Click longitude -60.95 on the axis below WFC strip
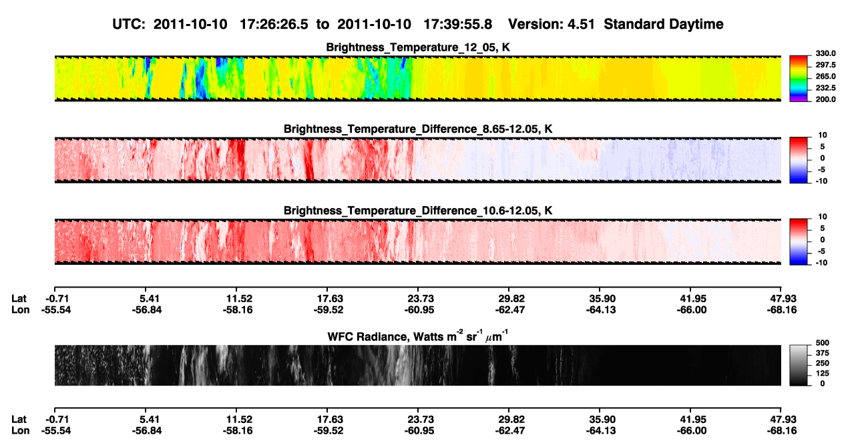This screenshot has height=445, width=868. [x=418, y=430]
